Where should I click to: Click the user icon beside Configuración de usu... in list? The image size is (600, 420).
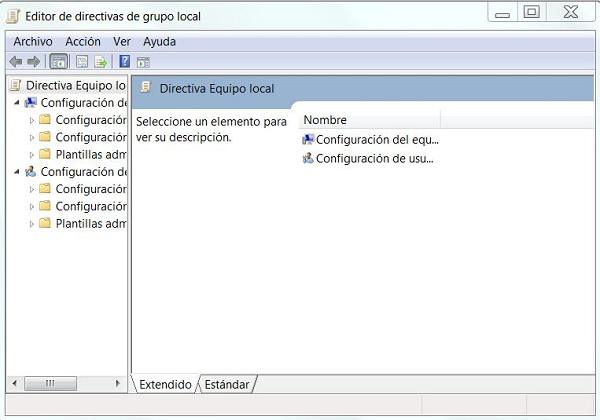click(308, 158)
